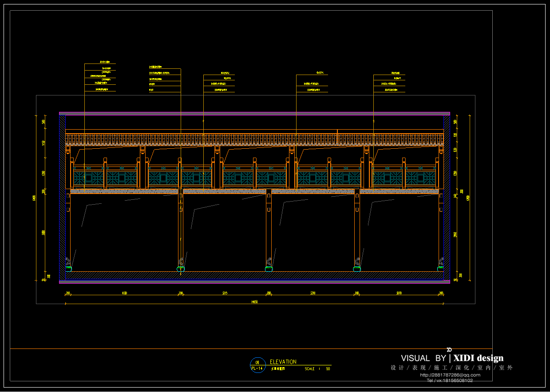Click the small XD logo above XIDI design
This screenshot has height=392, width=550.
point(449,349)
